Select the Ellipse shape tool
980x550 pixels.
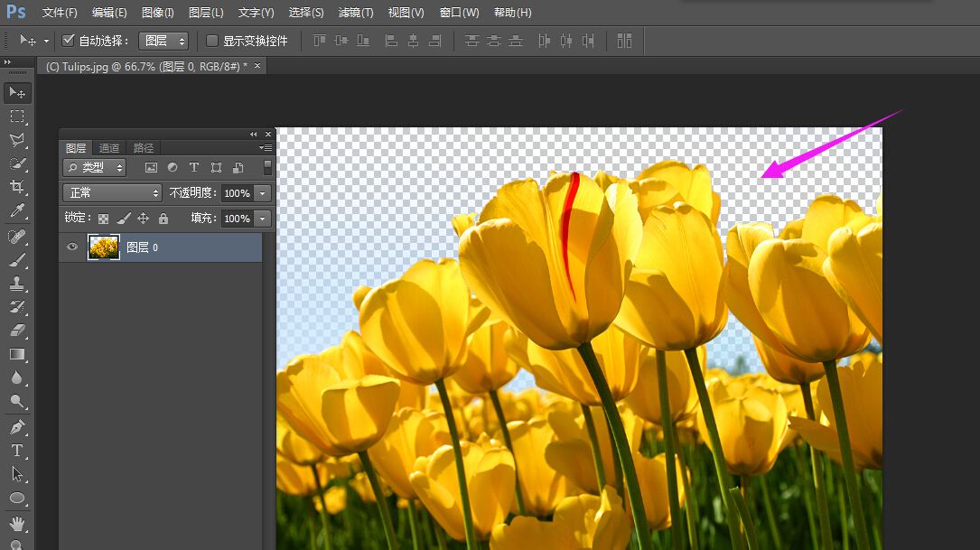[x=17, y=499]
